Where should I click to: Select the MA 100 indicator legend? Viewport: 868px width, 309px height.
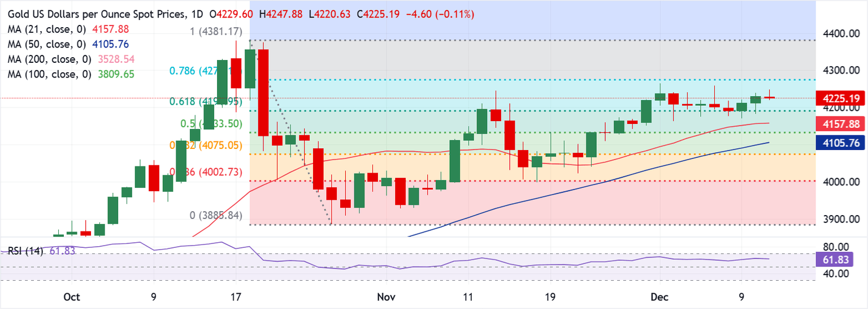(49, 74)
